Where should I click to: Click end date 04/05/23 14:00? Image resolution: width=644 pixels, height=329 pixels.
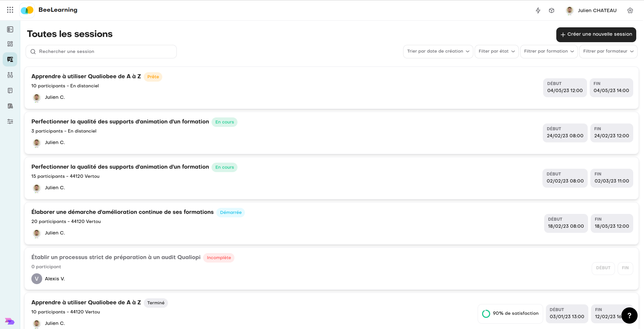pos(611,88)
